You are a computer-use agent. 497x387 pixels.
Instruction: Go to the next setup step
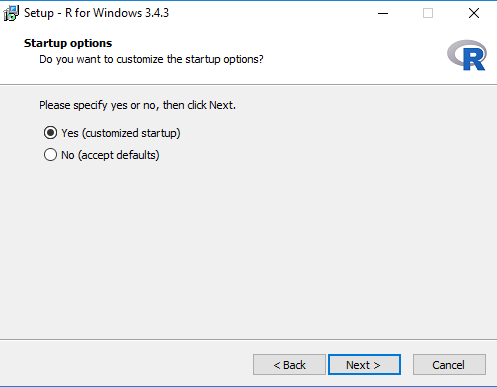pyautogui.click(x=364, y=365)
